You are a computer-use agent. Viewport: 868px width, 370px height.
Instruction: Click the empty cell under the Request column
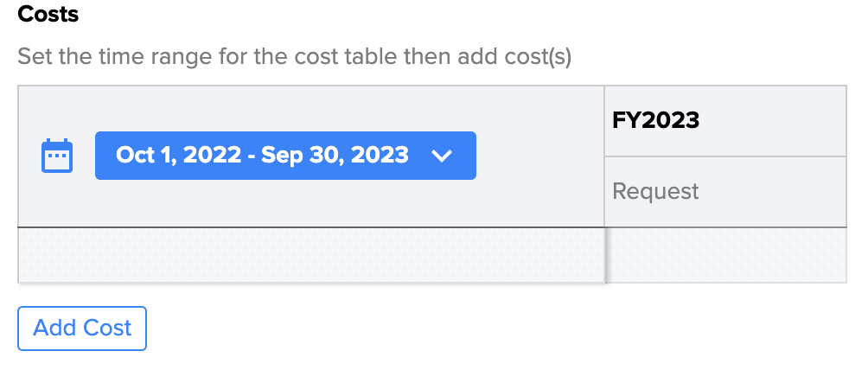coord(725,255)
